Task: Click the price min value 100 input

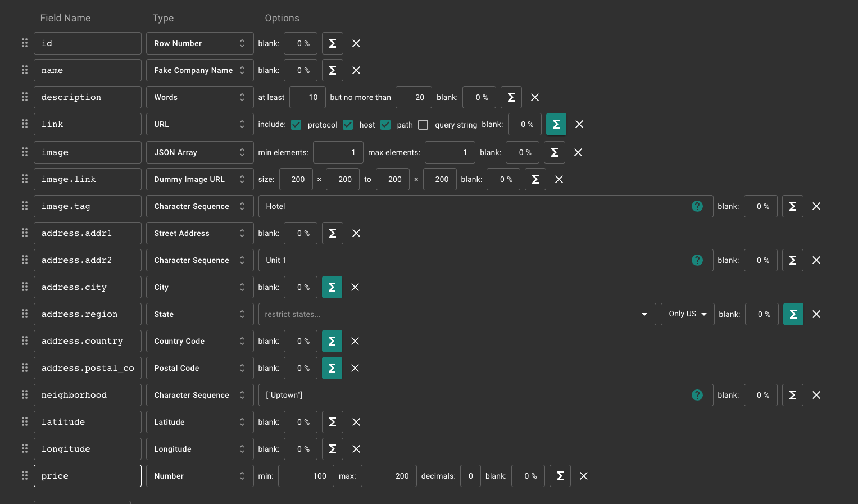Action: 306,476
